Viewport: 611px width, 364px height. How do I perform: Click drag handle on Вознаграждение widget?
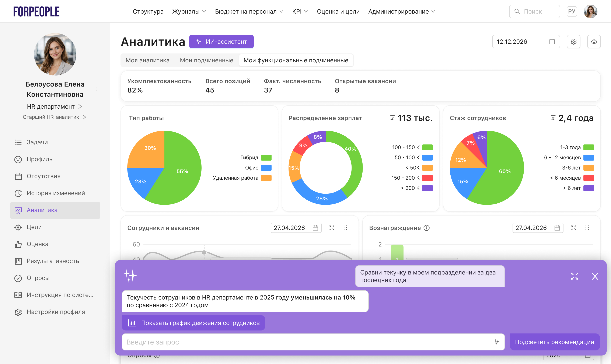point(587,228)
